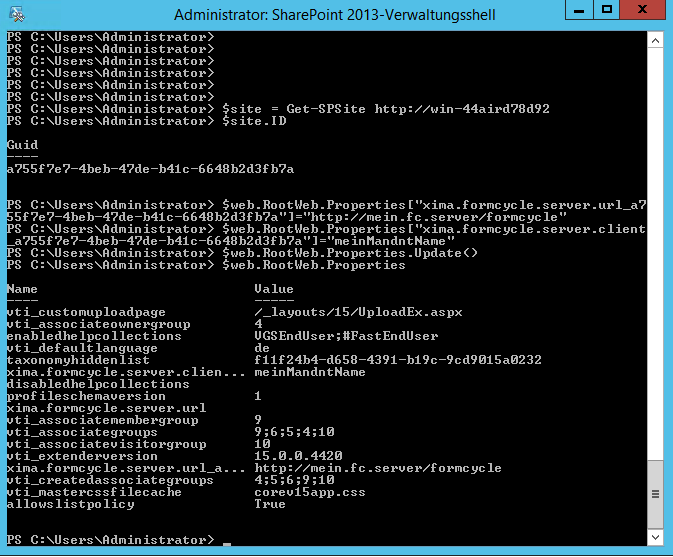
Task: Click the vti_customuploadpage property row
Action: [84, 313]
